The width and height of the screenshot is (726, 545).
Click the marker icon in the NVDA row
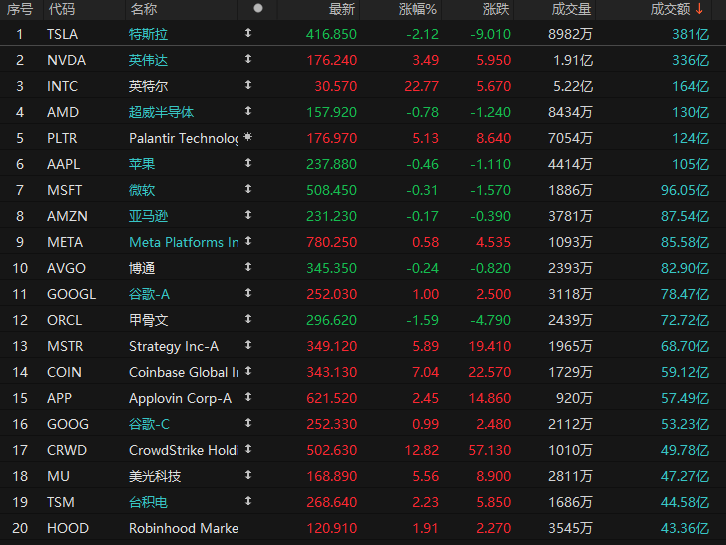coord(248,59)
